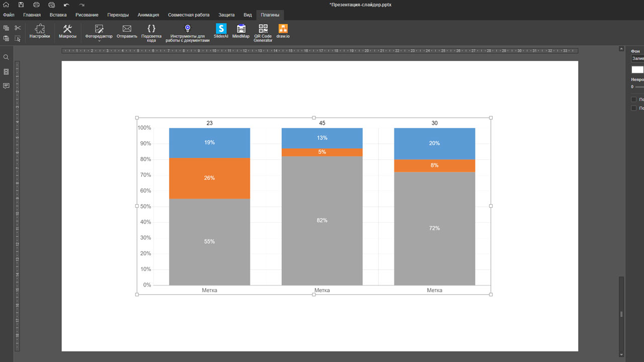
Task: Click the total value 23 above first bar
Action: pos(209,123)
